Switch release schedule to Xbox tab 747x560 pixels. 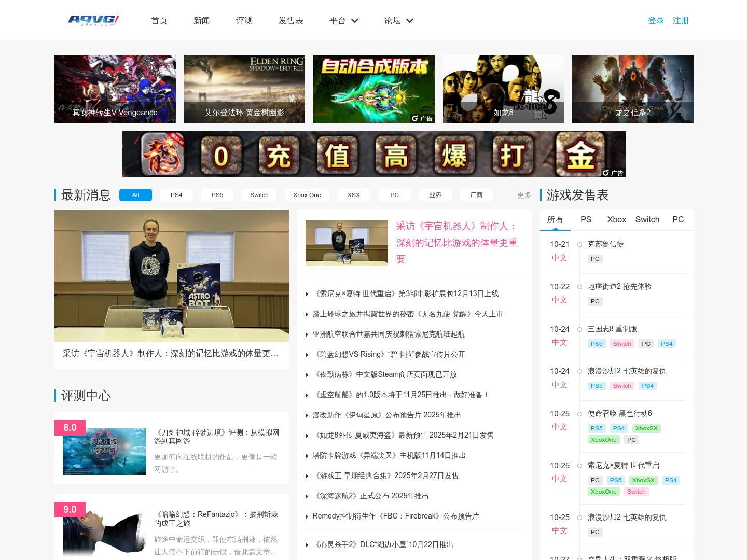click(617, 220)
